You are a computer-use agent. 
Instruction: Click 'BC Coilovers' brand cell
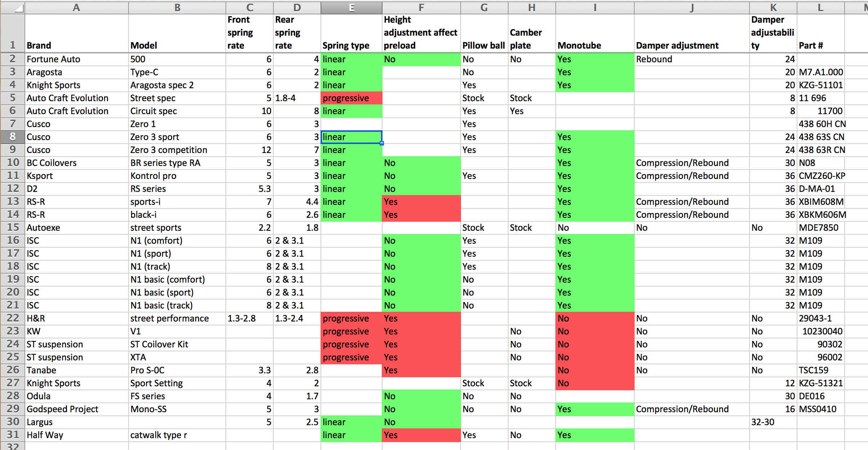[x=76, y=163]
